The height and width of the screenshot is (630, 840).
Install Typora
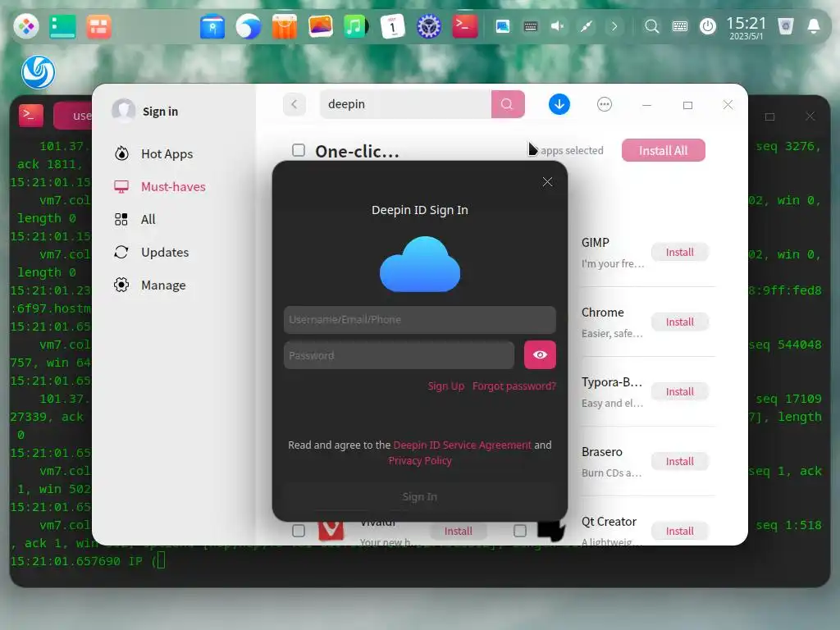[x=679, y=391]
